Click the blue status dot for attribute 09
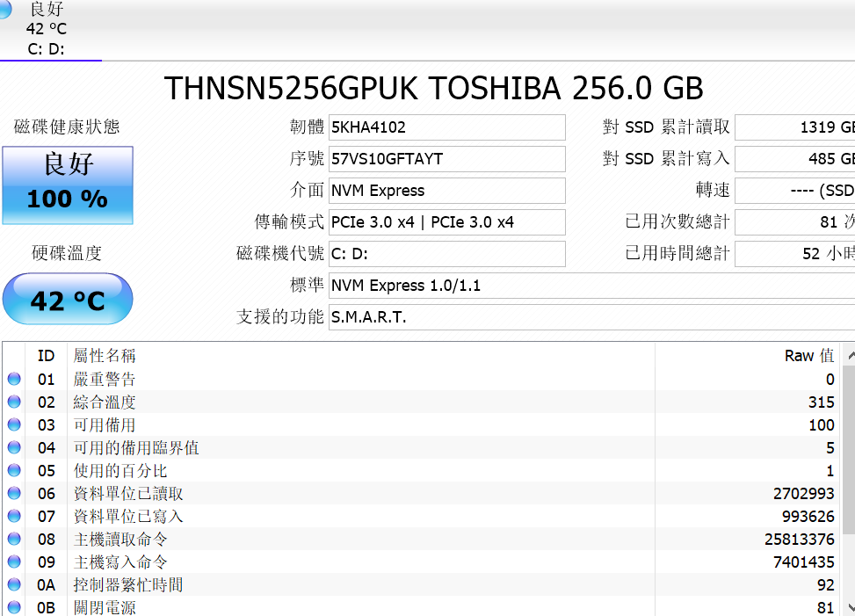Viewport: 855px width, 616px height. pyautogui.click(x=14, y=562)
